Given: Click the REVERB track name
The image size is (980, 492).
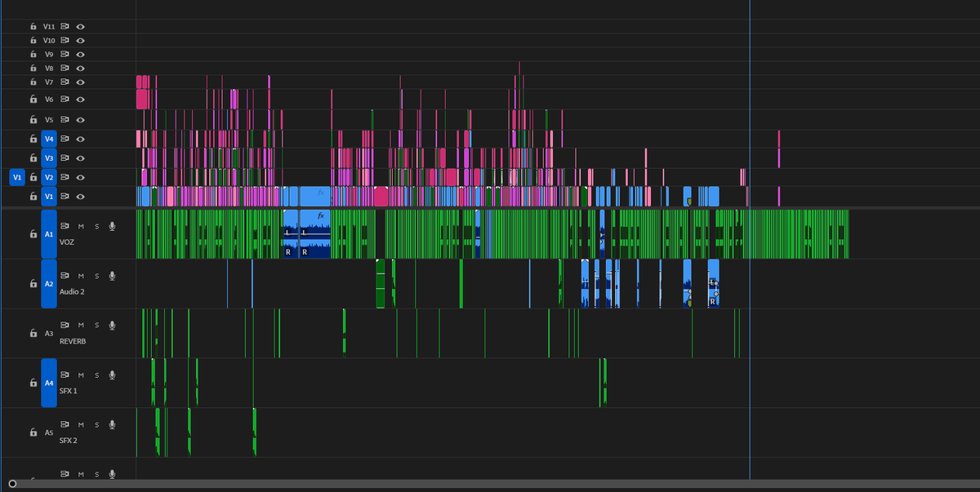Looking at the screenshot, I should click(73, 341).
